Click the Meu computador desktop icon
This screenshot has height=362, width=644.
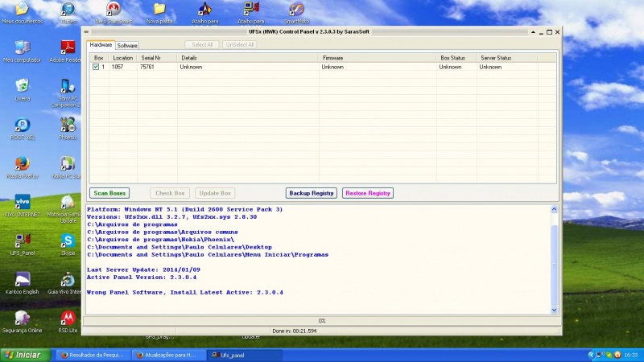coord(23,51)
